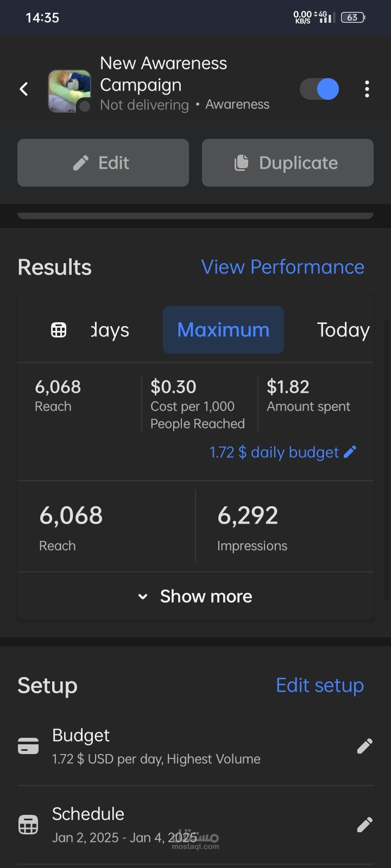
Task: Tap the Duplicate campaign button
Action: [288, 163]
